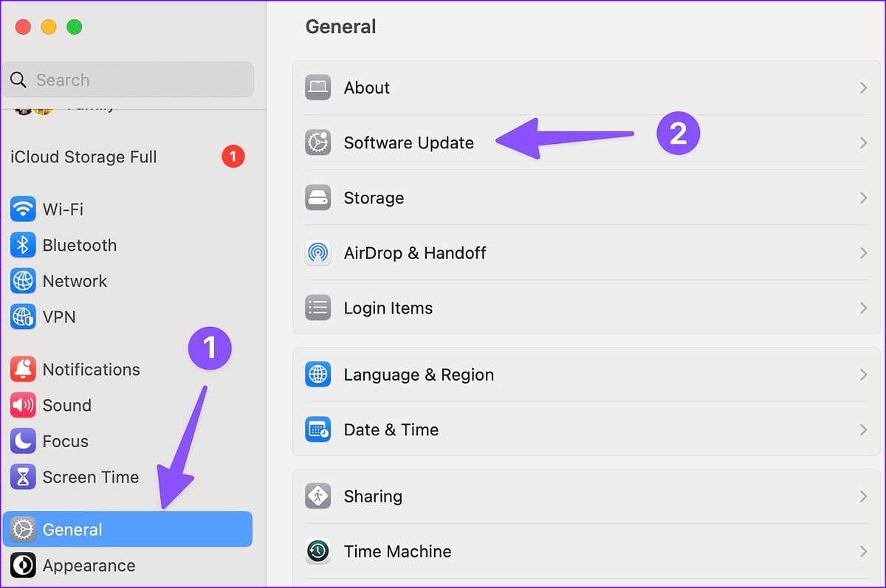The height and width of the screenshot is (588, 886).
Task: Click the Sound speaker icon
Action: coord(23,405)
